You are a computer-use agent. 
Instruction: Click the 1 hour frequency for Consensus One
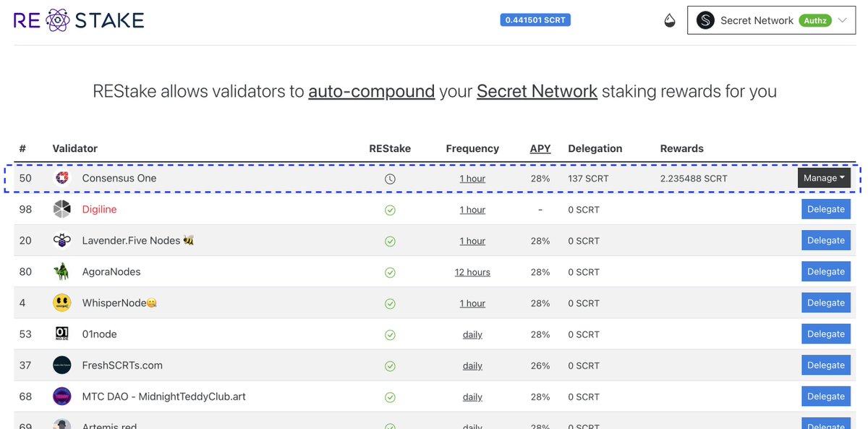pos(472,179)
